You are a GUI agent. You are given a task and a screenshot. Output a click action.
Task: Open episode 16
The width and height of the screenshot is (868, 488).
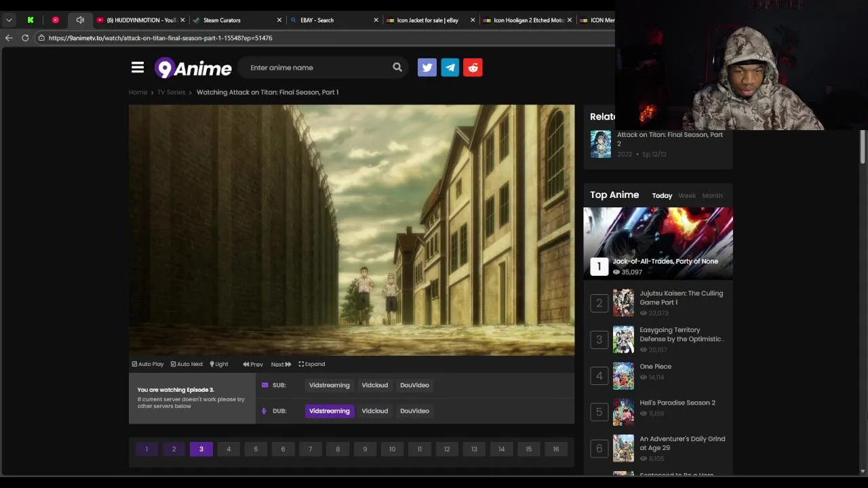pyautogui.click(x=556, y=449)
